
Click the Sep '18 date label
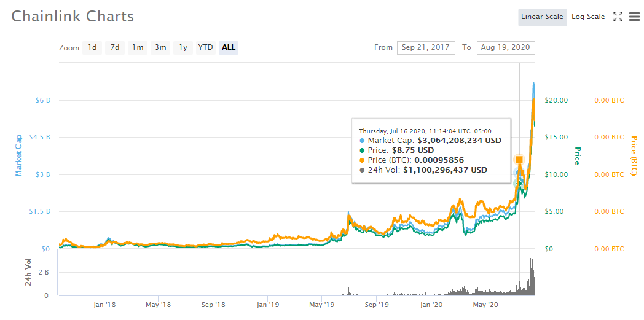tap(213, 305)
